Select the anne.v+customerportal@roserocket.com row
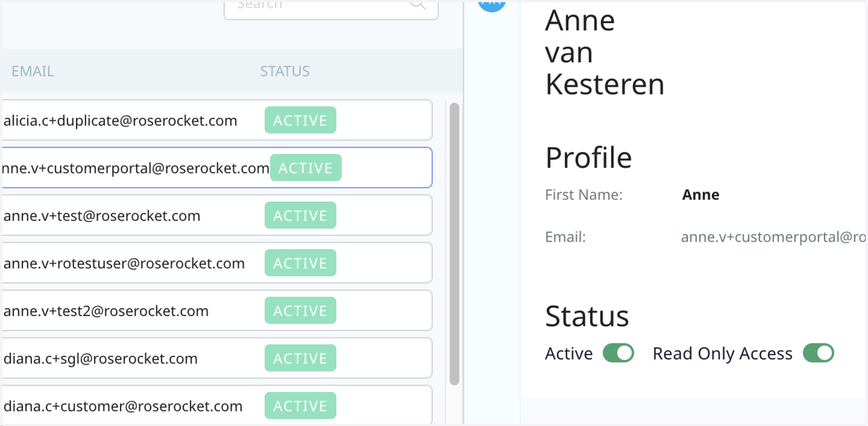 216,168
